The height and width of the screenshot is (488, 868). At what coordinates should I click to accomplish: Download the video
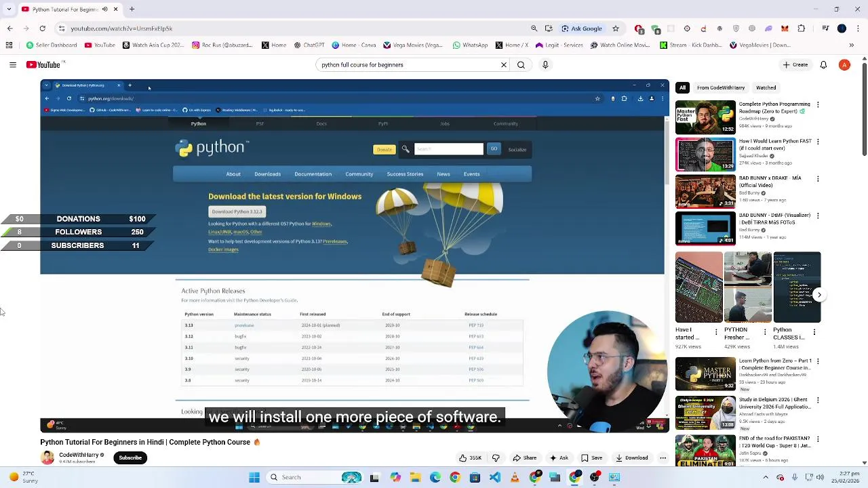coord(632,458)
